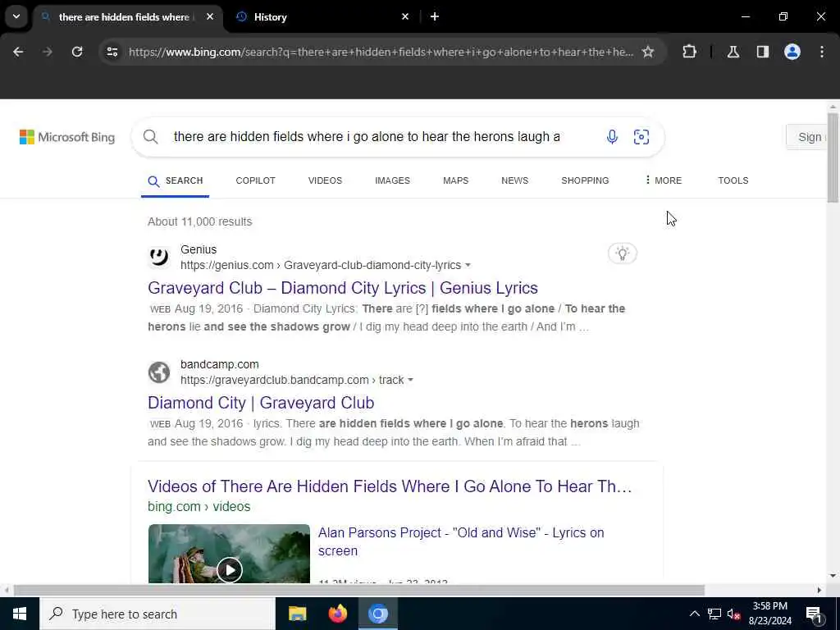The width and height of the screenshot is (840, 630).
Task: View site information icon in address bar
Action: (x=112, y=52)
